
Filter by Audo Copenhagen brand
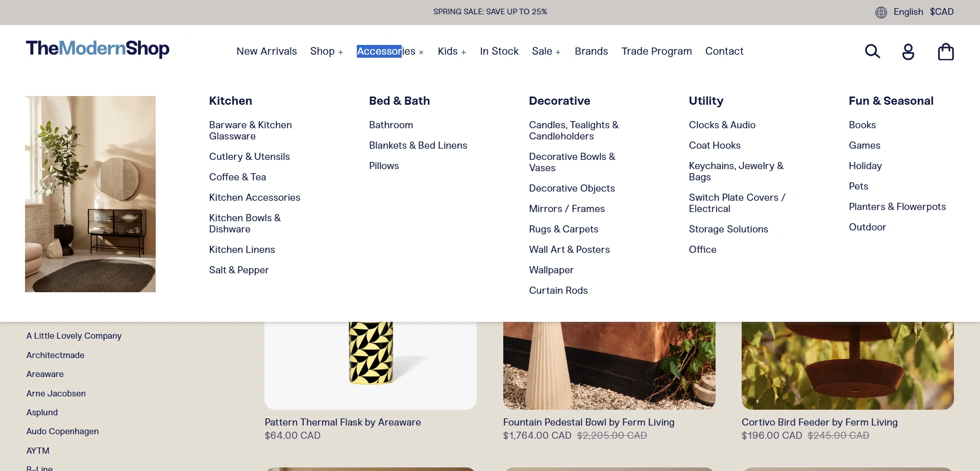[63, 432]
